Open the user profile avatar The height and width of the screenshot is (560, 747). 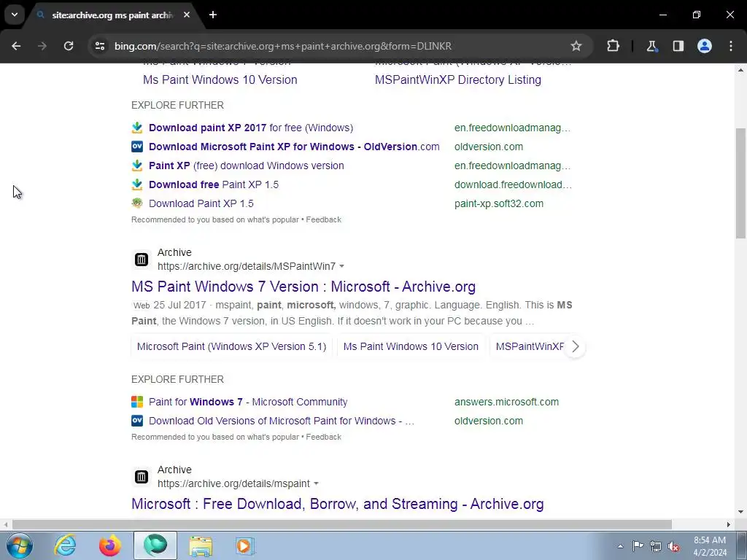pyautogui.click(x=705, y=46)
